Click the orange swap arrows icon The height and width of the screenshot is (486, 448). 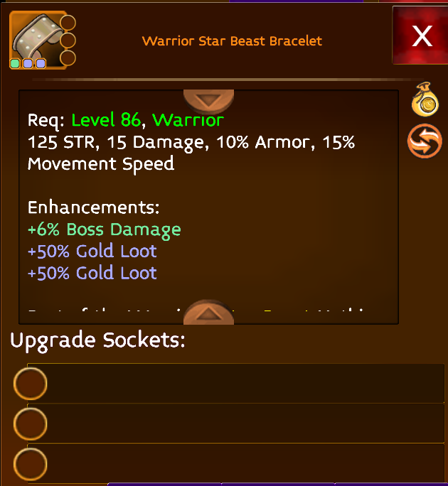point(425,141)
